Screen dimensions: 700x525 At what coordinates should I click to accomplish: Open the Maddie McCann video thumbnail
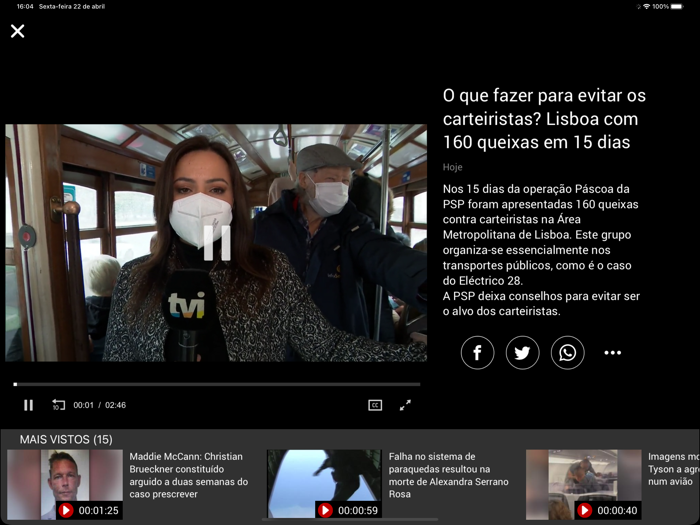pos(65,484)
